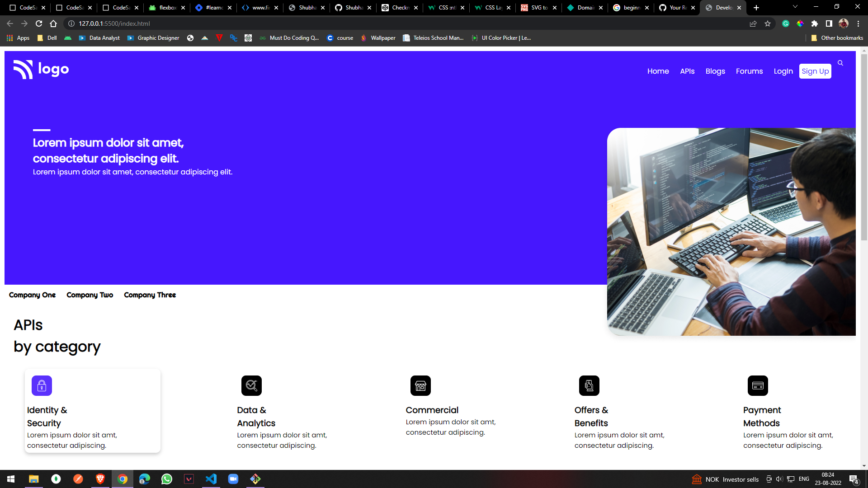Reload the current page
868x488 pixels.
(x=39, y=23)
